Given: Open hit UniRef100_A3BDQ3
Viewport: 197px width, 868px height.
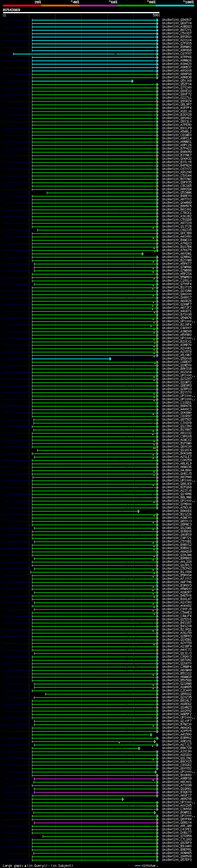Looking at the screenshot, I should pos(176,26).
